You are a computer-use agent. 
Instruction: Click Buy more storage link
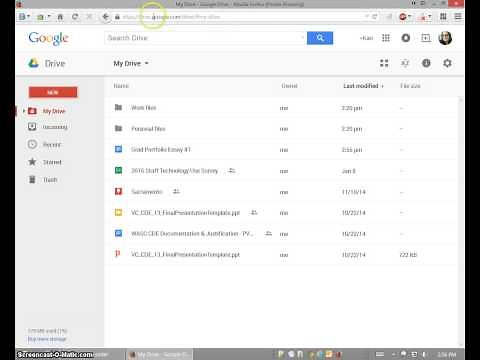47,339
